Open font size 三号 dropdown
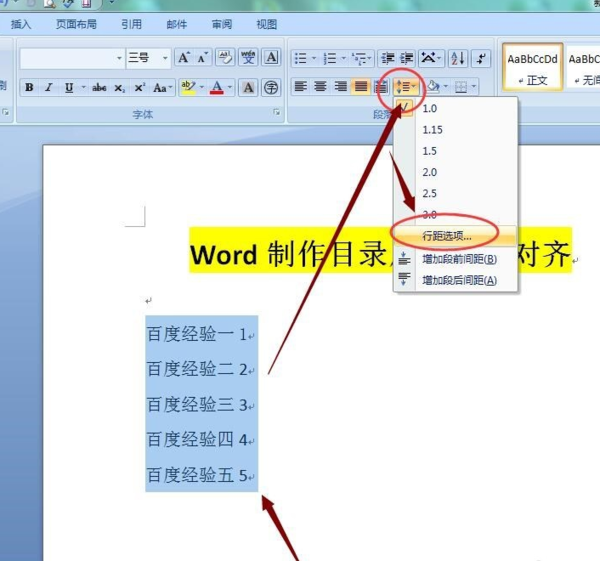 [165, 58]
